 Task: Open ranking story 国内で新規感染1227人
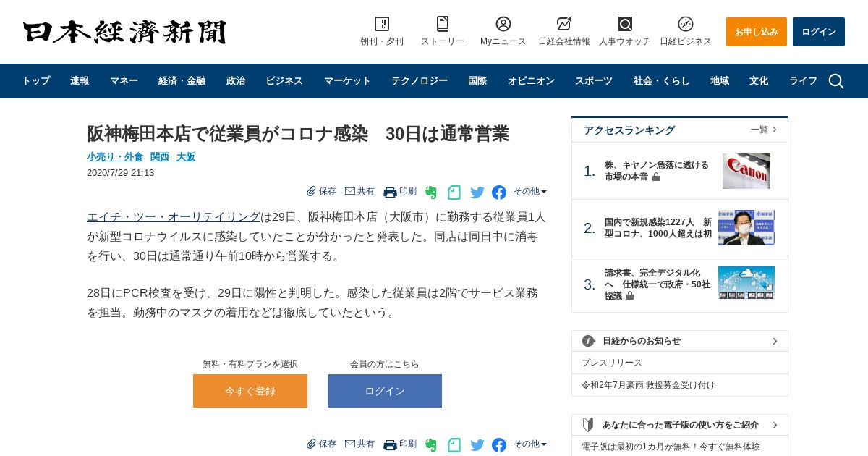click(658, 228)
